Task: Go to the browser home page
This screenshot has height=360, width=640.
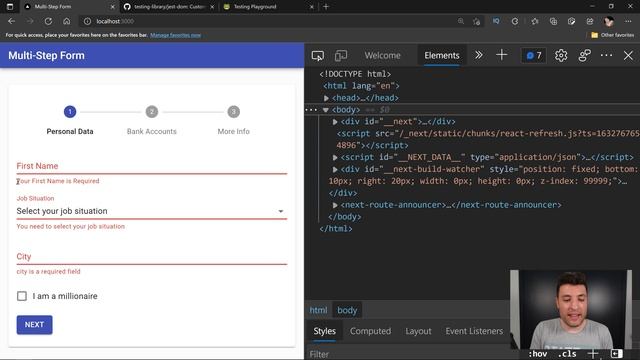Action: [67, 21]
